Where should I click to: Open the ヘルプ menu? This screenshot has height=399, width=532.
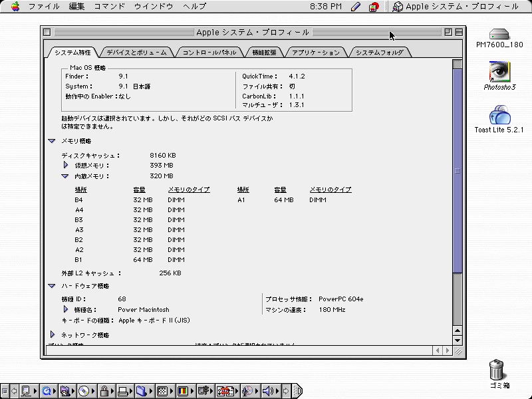point(194,6)
